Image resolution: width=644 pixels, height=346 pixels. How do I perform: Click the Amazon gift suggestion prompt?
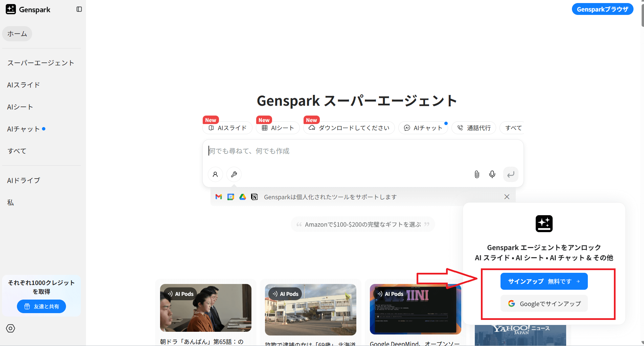click(x=363, y=224)
